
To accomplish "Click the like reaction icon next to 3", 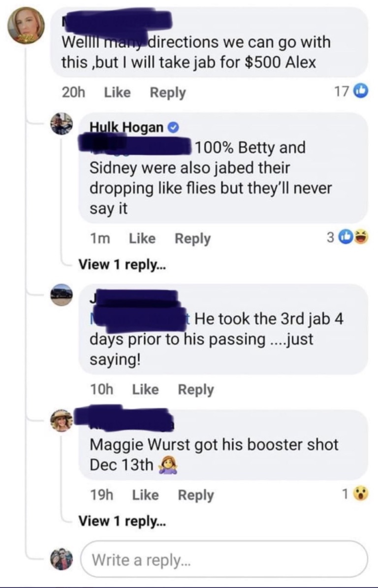I will coord(346,236).
